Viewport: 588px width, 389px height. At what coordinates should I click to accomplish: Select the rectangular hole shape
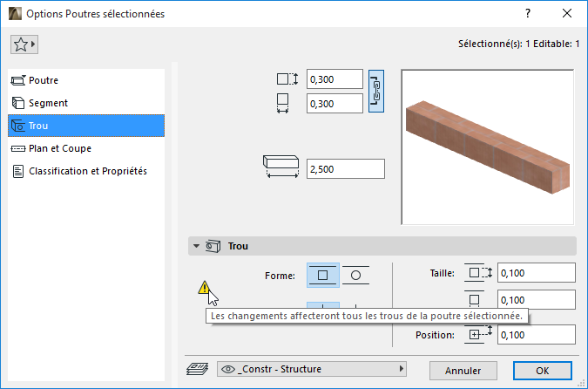point(323,276)
